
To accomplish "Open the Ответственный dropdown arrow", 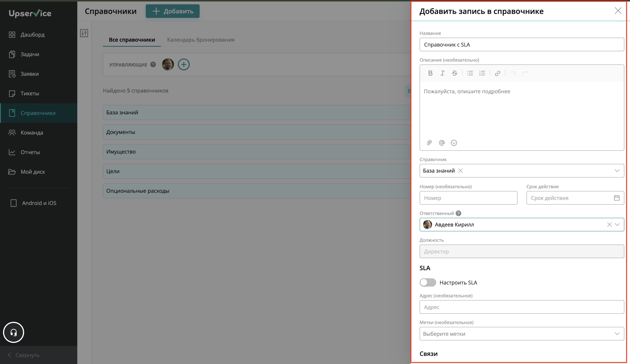I will point(617,225).
